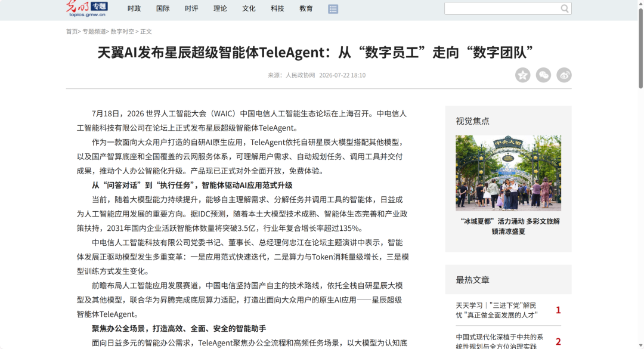Click the 视觉焦点 section heading
Screen dimensions: 644x349
coord(472,121)
